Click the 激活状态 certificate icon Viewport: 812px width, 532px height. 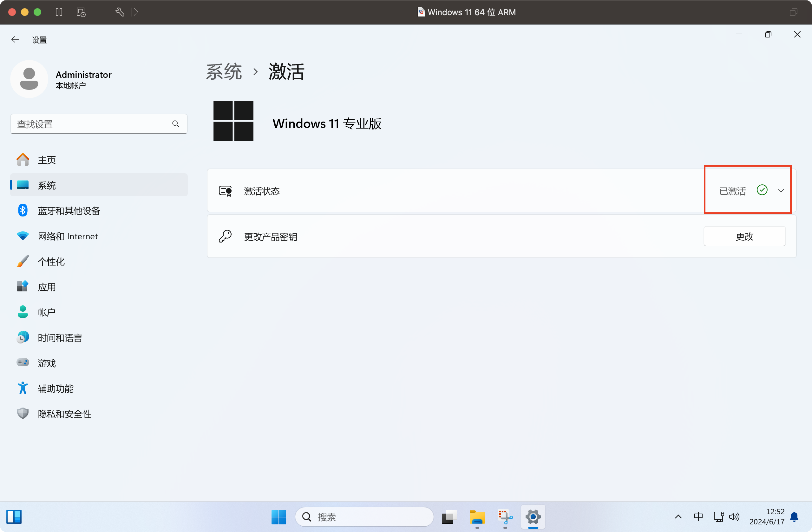pos(226,191)
